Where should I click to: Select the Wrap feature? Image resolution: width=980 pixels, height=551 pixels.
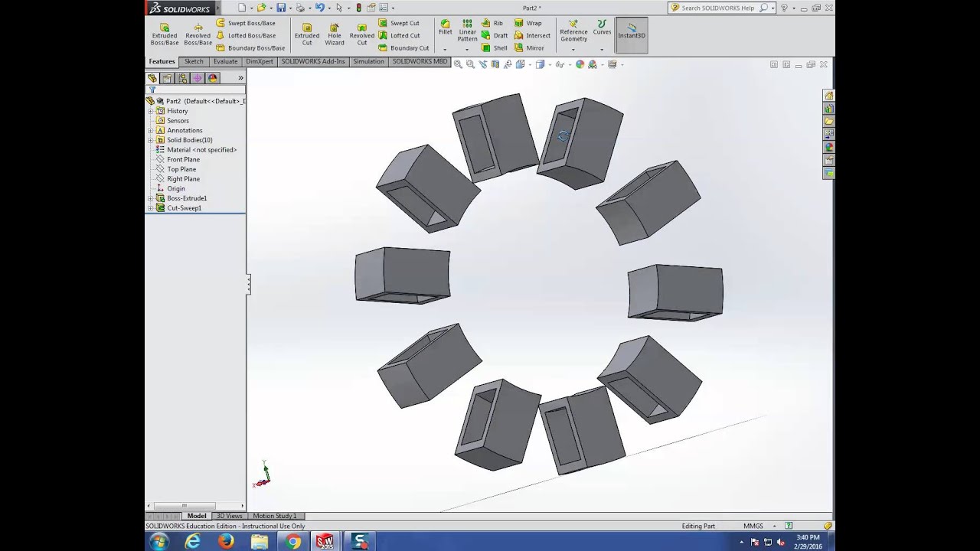pyautogui.click(x=528, y=23)
